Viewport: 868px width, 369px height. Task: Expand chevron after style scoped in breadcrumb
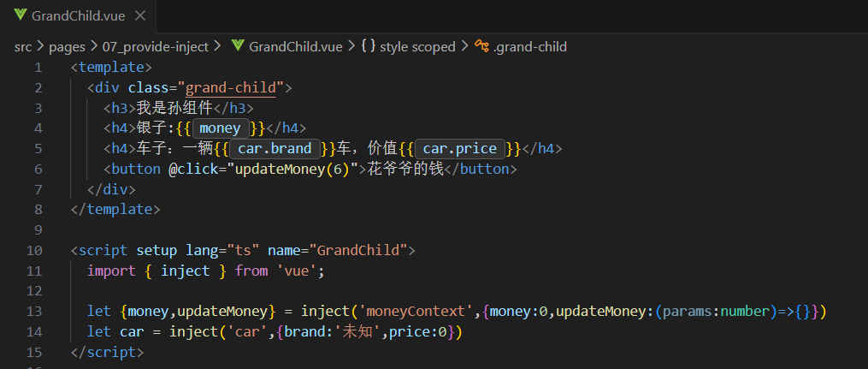464,47
